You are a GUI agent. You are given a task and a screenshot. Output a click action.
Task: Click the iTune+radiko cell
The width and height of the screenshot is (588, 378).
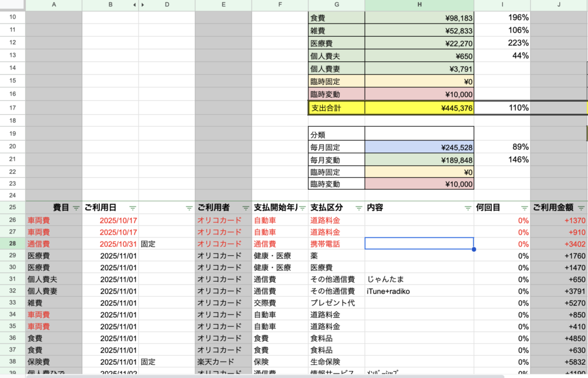click(x=419, y=291)
